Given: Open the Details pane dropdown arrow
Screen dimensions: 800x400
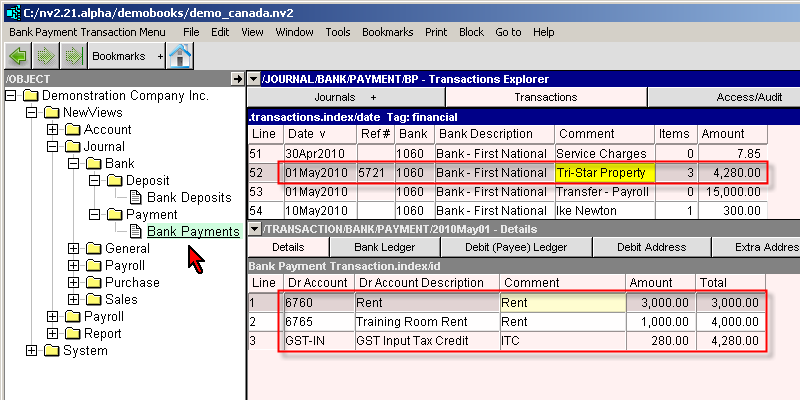Looking at the screenshot, I should 254,229.
